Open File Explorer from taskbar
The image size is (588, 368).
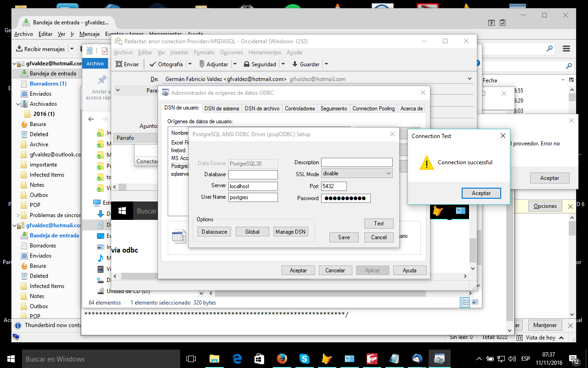tap(215, 359)
